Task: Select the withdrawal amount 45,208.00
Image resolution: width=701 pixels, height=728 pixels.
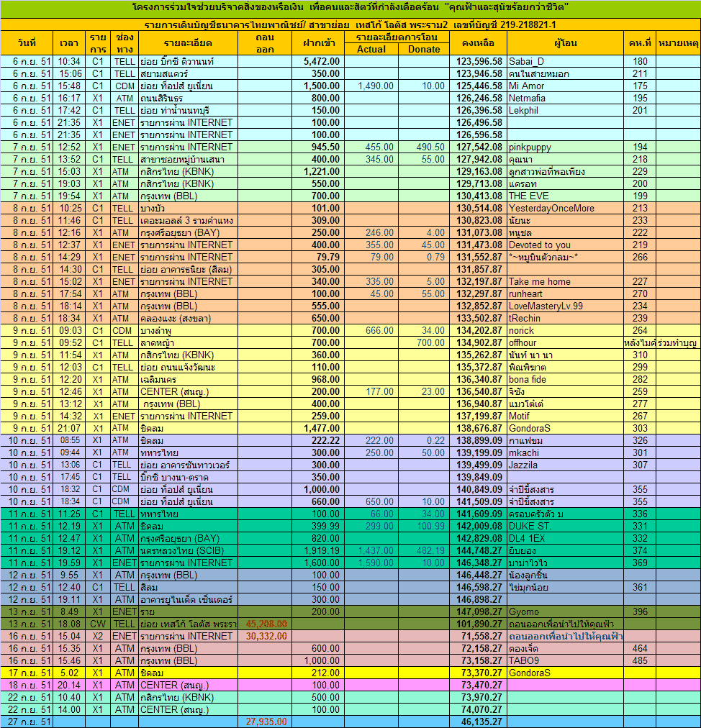Action: pos(266,624)
